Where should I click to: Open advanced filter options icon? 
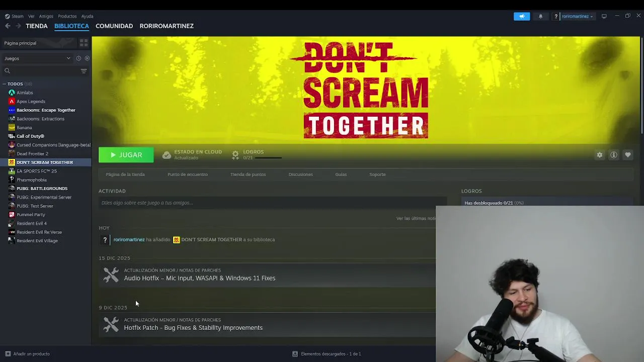(x=84, y=71)
